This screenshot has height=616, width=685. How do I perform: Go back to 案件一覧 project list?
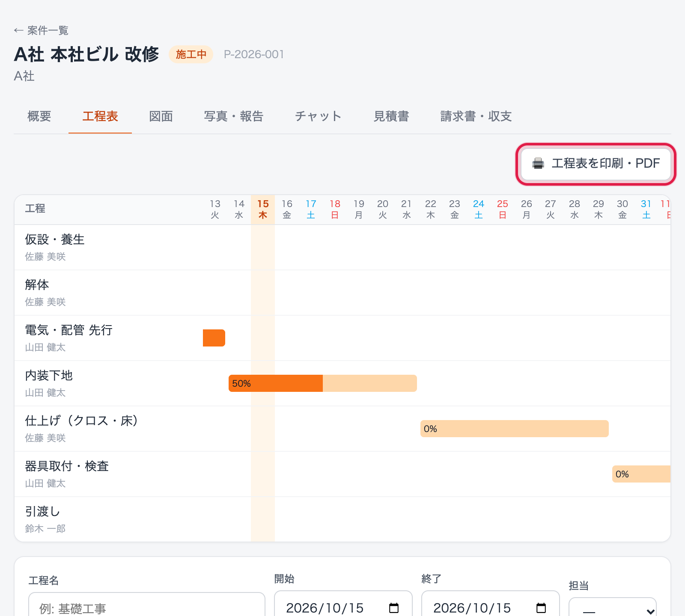41,30
